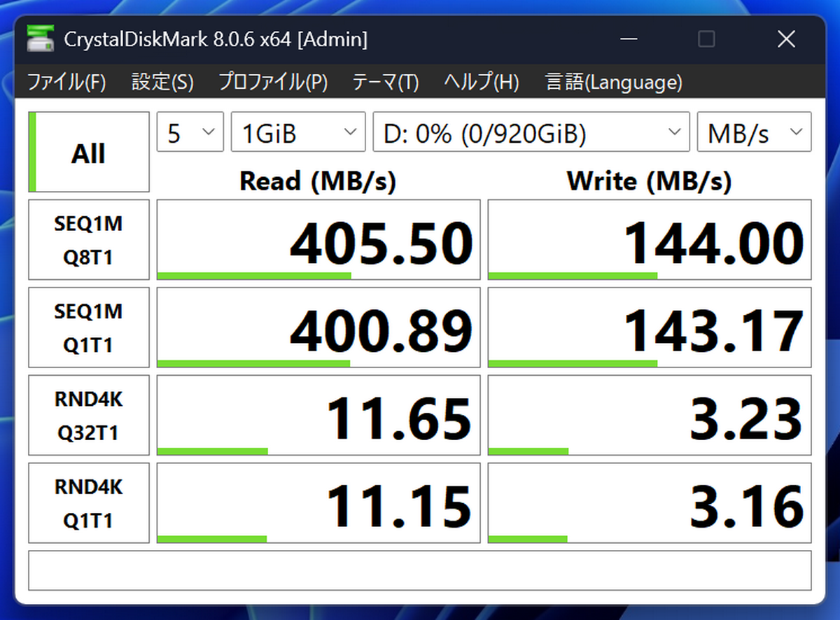The height and width of the screenshot is (620, 840).
Task: Open the 言語(Language) menu
Action: tap(613, 83)
